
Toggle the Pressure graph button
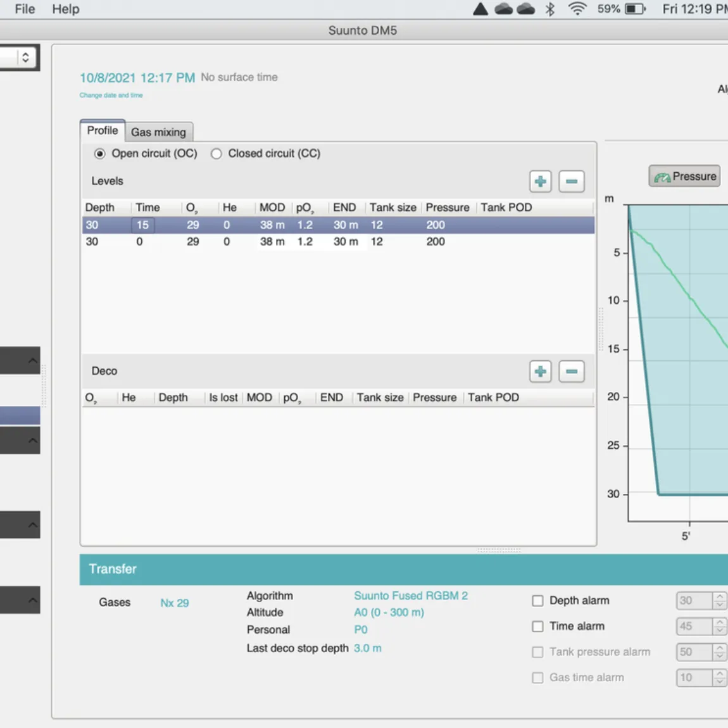coord(684,176)
